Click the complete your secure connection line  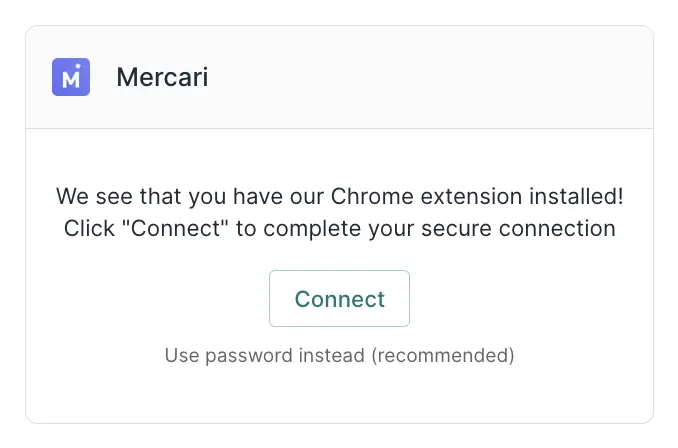tap(339, 228)
